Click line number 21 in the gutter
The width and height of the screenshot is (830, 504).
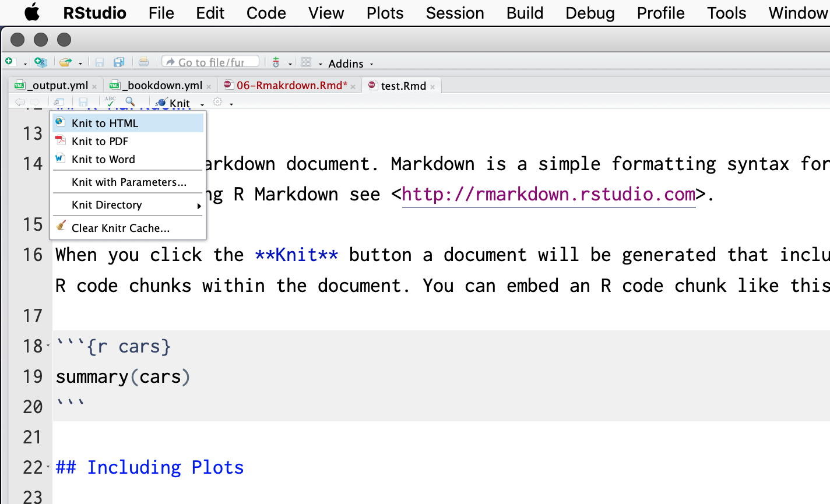click(33, 437)
